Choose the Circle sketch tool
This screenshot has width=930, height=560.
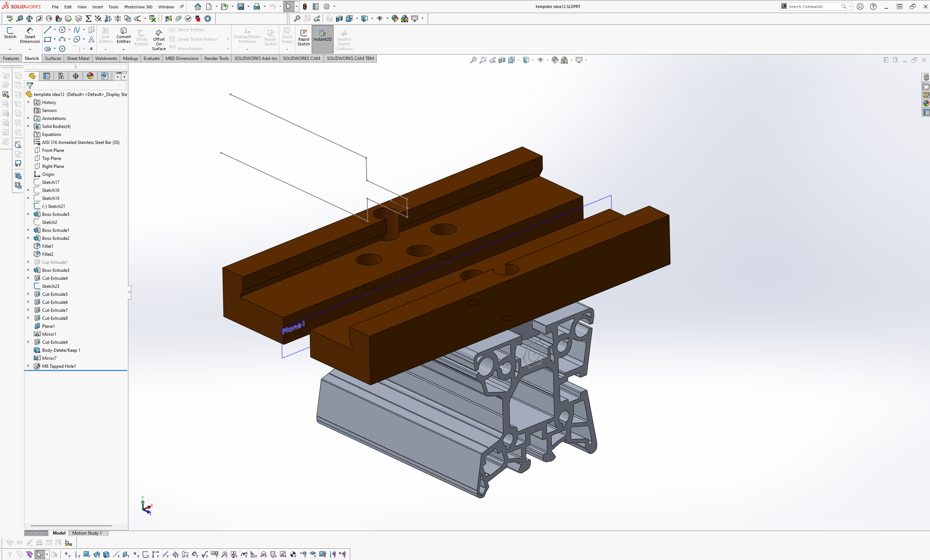pyautogui.click(x=62, y=30)
